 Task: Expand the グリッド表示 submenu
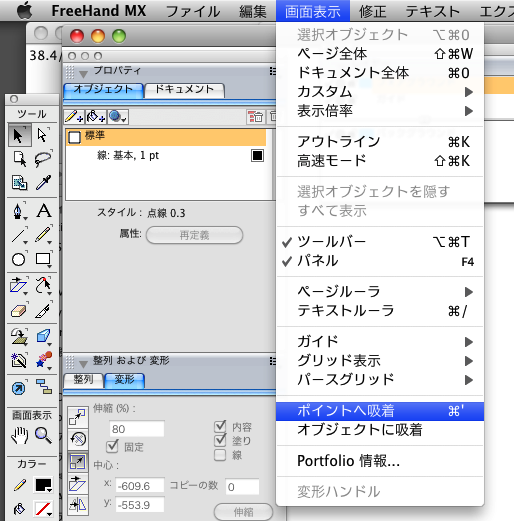pyautogui.click(x=380, y=360)
